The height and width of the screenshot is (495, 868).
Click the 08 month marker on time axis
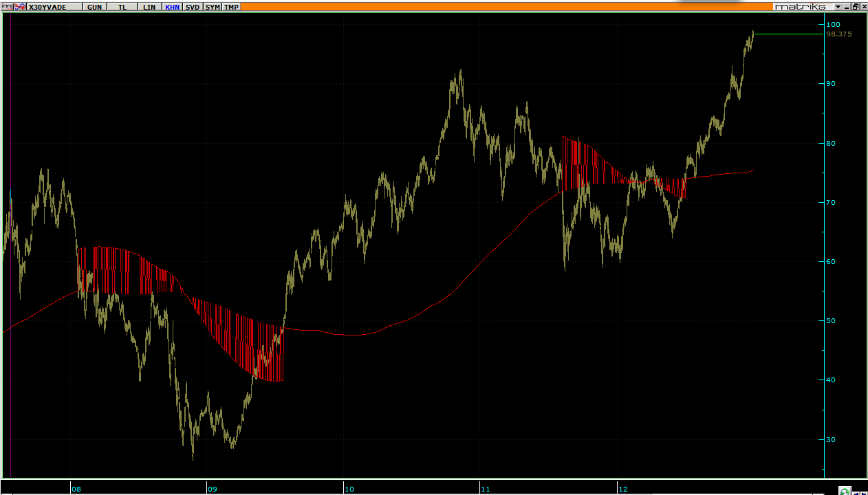pos(76,489)
